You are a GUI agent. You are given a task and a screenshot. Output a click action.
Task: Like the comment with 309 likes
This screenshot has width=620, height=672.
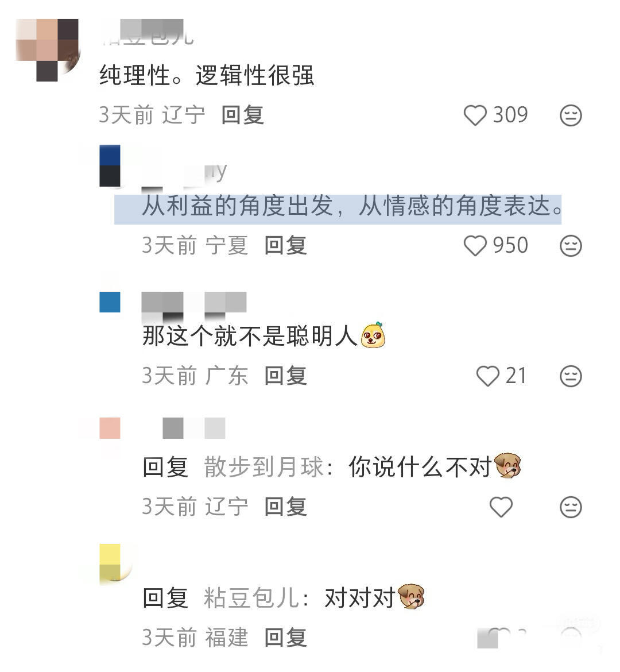(x=475, y=115)
